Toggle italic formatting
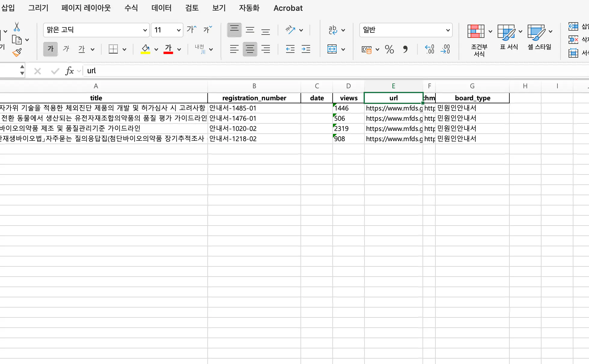Screen dimensions: 589x364 [x=66, y=49]
